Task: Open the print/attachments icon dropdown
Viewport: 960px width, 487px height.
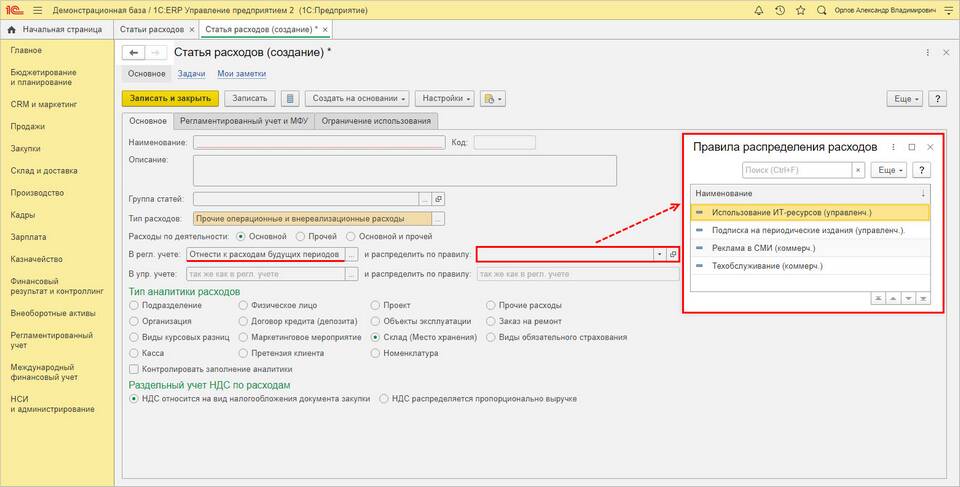Action: (x=493, y=99)
